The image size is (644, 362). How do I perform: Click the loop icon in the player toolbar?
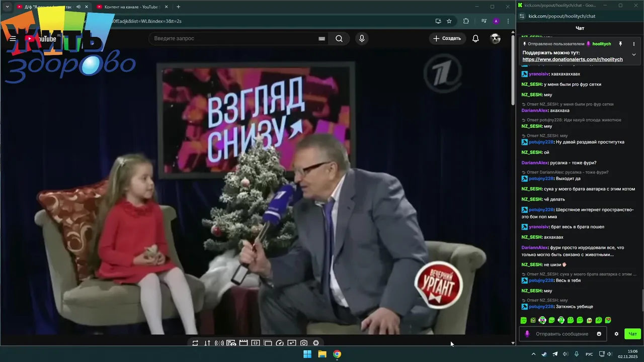pos(195,343)
